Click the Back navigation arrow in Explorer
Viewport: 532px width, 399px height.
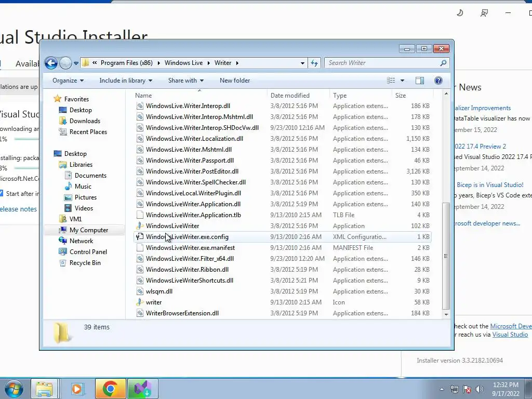51,63
